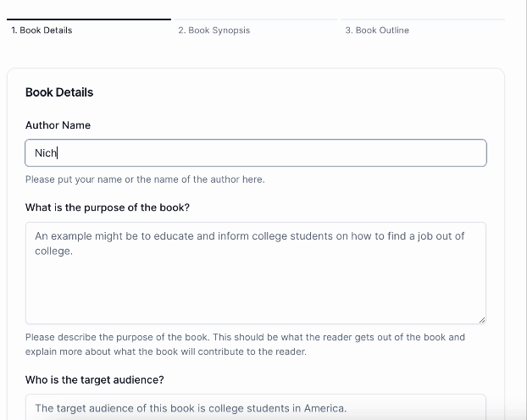Click 'What is the purpose of the book?' label

(x=108, y=207)
